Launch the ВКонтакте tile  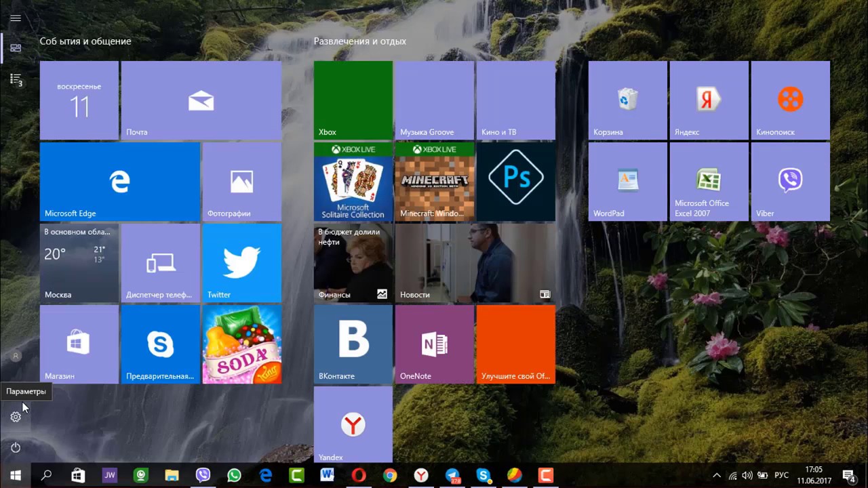coord(353,344)
